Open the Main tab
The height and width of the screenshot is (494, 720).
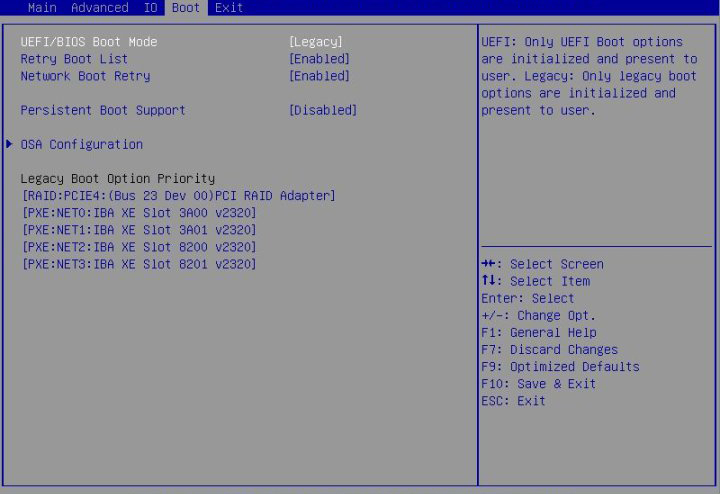point(42,8)
